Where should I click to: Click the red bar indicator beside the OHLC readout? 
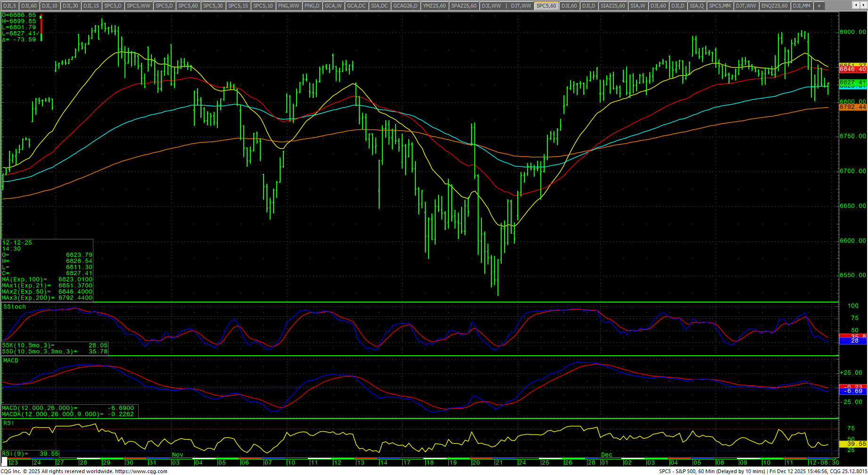pyautogui.click(x=41, y=27)
